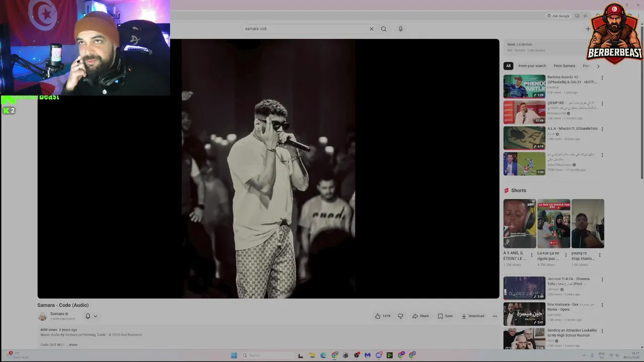Open options for Rachma Sounds #2 video
644x362 pixels.
[602, 78]
